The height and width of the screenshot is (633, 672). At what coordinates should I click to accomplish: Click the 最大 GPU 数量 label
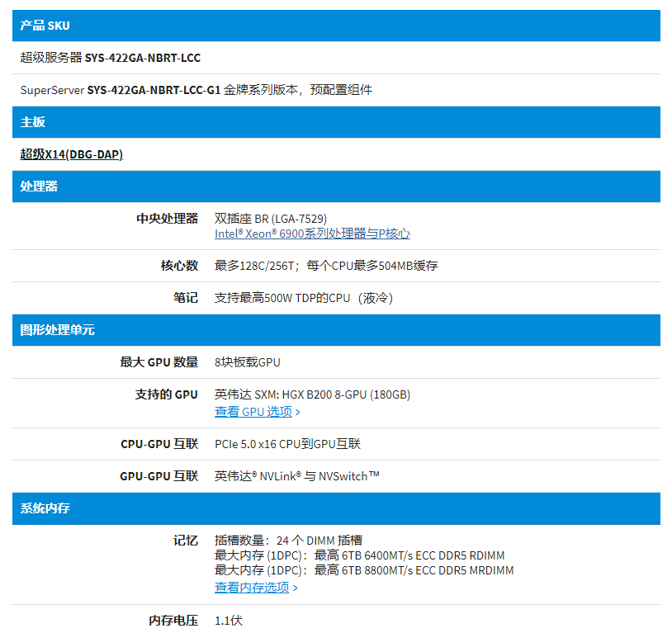(x=159, y=362)
